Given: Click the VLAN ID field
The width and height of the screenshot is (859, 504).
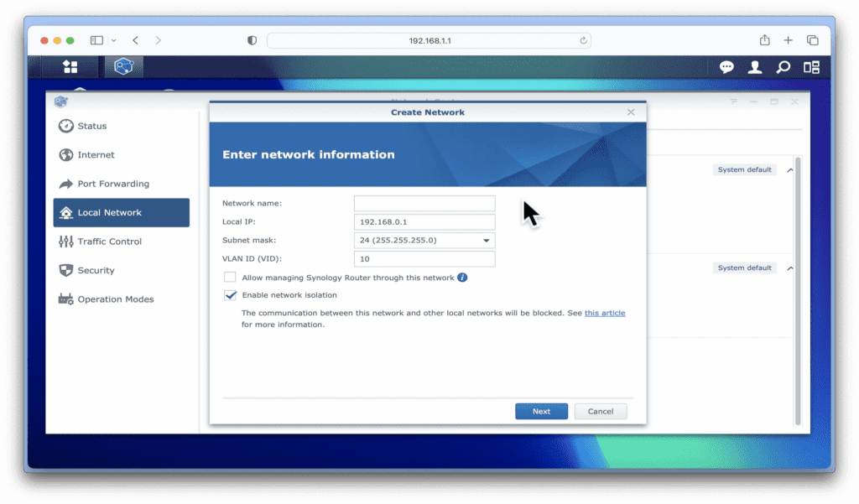Looking at the screenshot, I should [424, 259].
